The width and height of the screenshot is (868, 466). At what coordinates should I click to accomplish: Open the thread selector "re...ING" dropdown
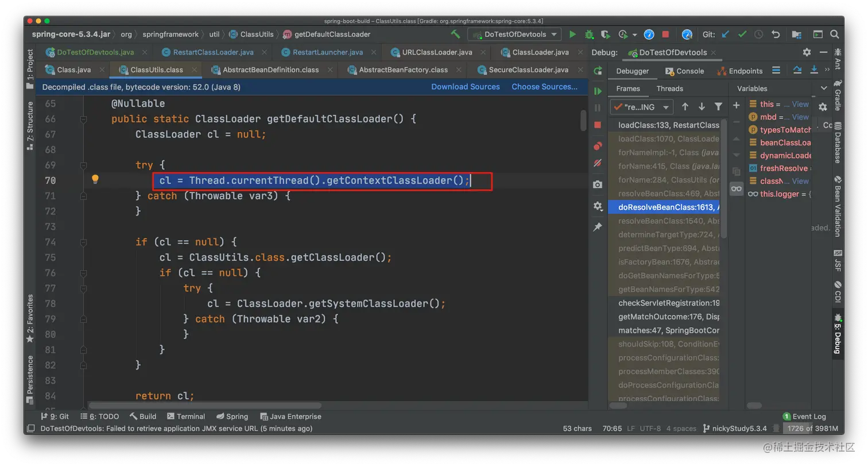pos(642,107)
